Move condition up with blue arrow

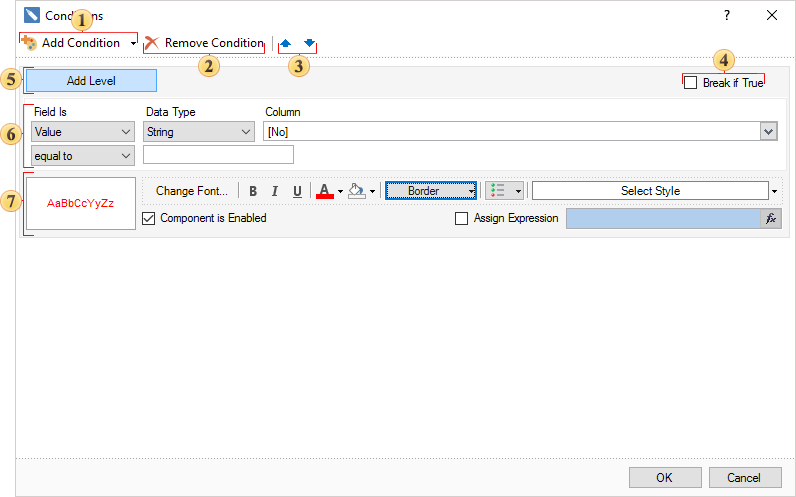(286, 43)
